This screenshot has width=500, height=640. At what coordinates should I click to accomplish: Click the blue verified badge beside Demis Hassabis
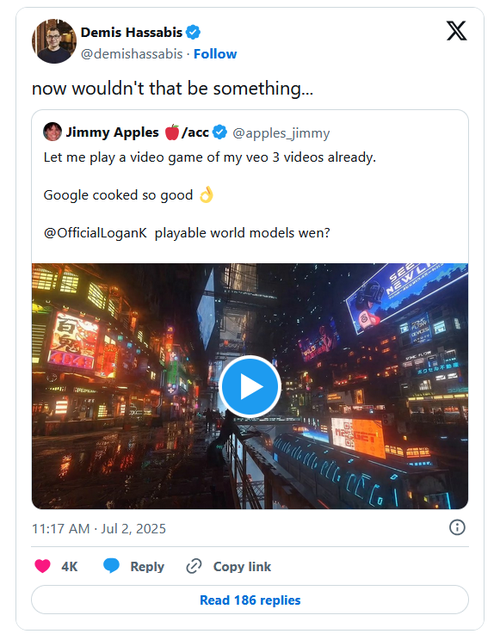pos(193,32)
